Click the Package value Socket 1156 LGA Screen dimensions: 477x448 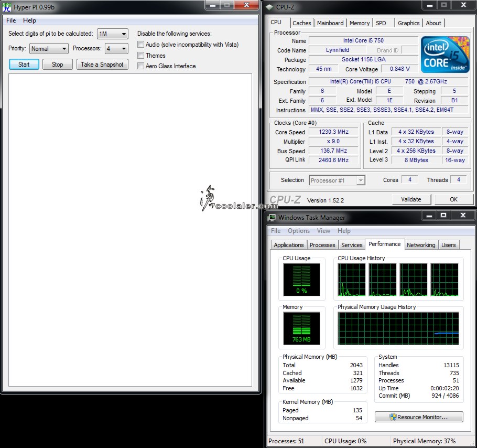(363, 59)
